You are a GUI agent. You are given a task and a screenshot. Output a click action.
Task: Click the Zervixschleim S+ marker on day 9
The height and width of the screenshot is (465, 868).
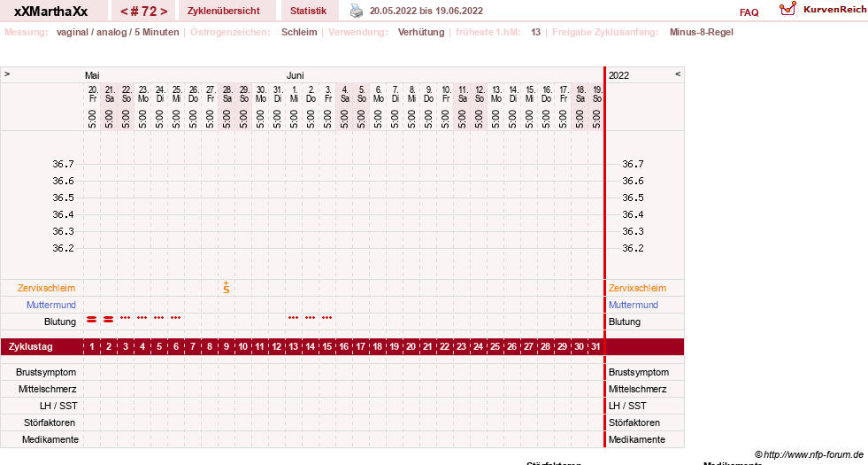[x=227, y=287]
